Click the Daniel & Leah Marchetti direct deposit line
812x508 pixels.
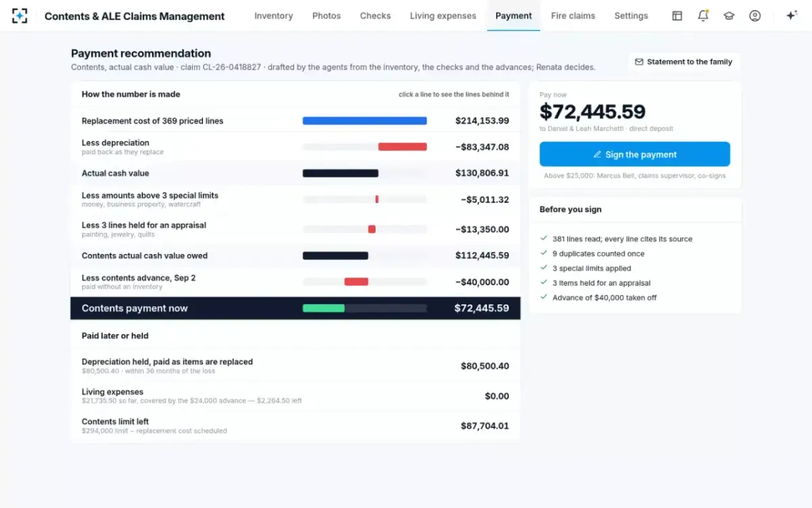(x=606, y=129)
